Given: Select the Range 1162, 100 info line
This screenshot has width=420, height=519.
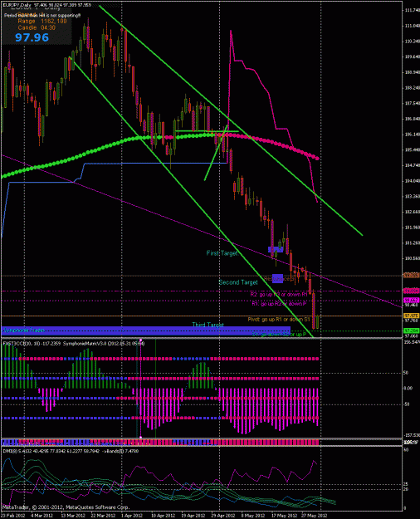Looking at the screenshot, I should coord(42,22).
